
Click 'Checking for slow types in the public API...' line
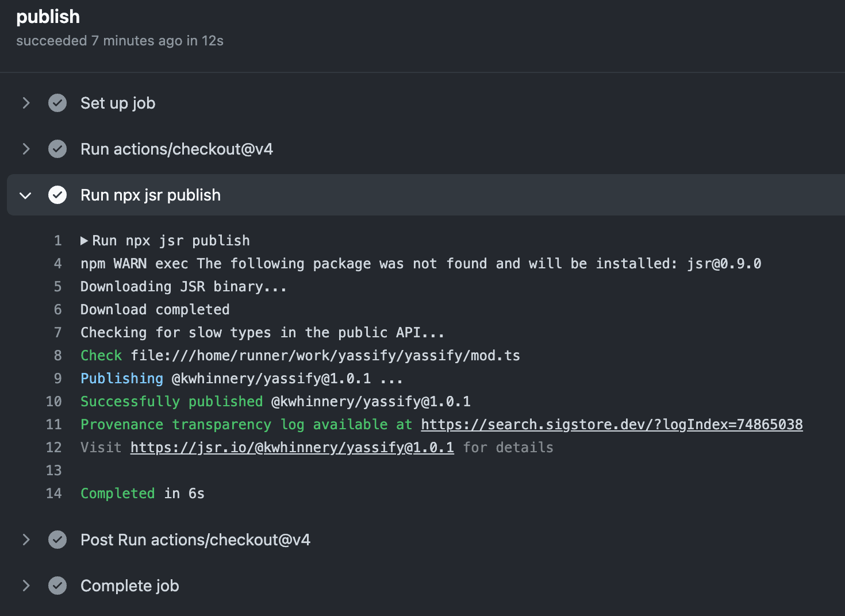click(x=262, y=333)
